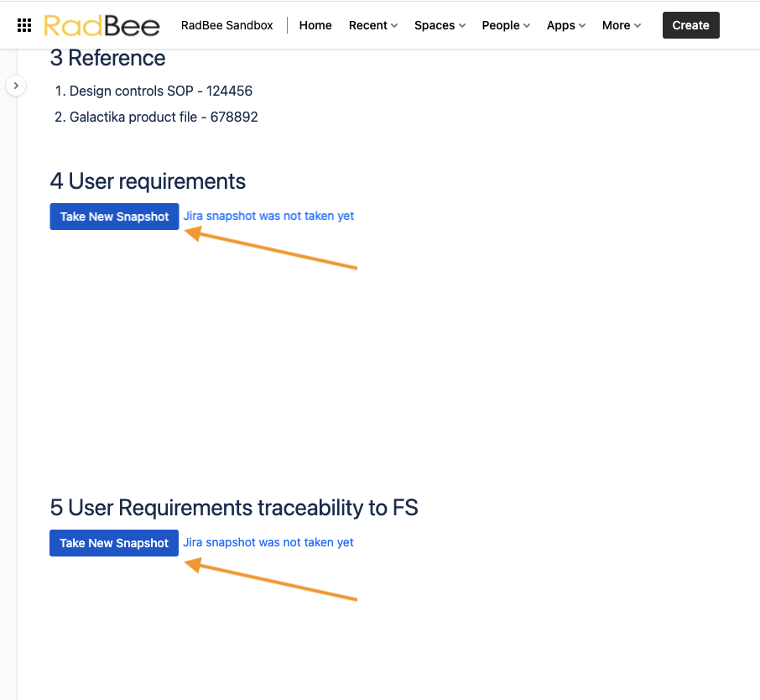This screenshot has width=760, height=700.
Task: Take New Snapshot under traceability to FS
Action: tap(114, 543)
